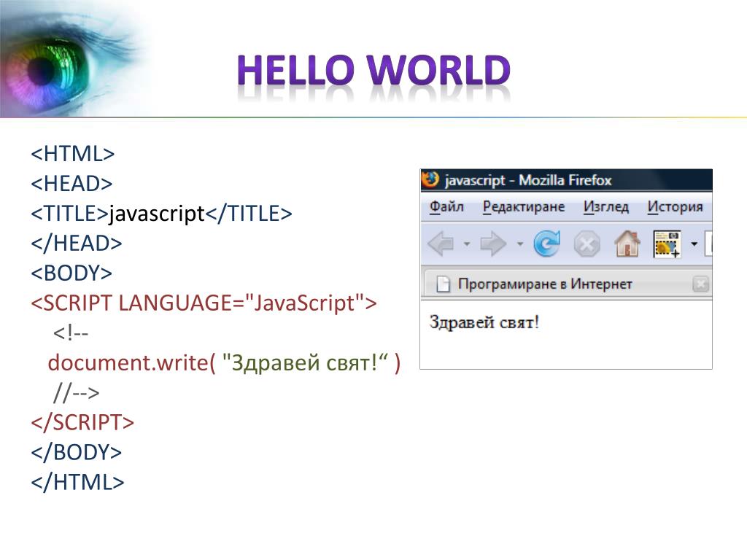Open the Файл menu
Screen dimensions: 747x560
(x=446, y=206)
